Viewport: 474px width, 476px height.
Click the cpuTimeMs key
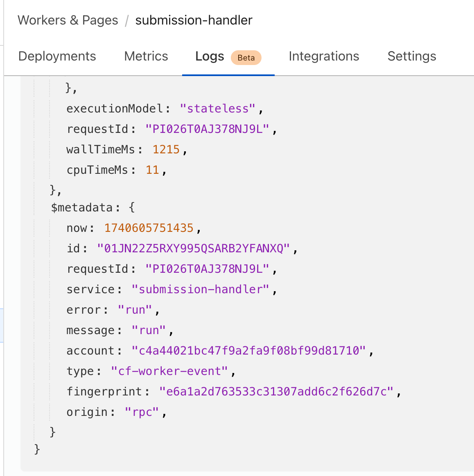[97, 170]
